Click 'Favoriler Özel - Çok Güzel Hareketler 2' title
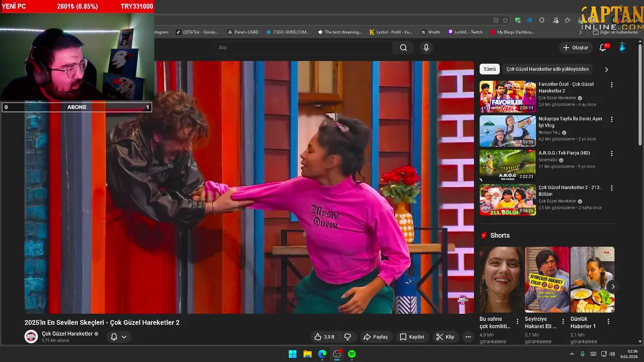This screenshot has height=362, width=644. tap(566, 87)
